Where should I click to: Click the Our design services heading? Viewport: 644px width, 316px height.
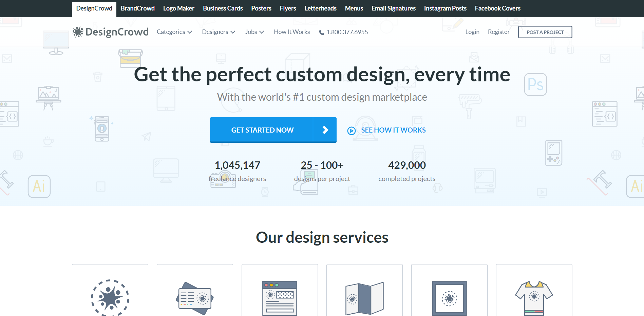pos(322,237)
